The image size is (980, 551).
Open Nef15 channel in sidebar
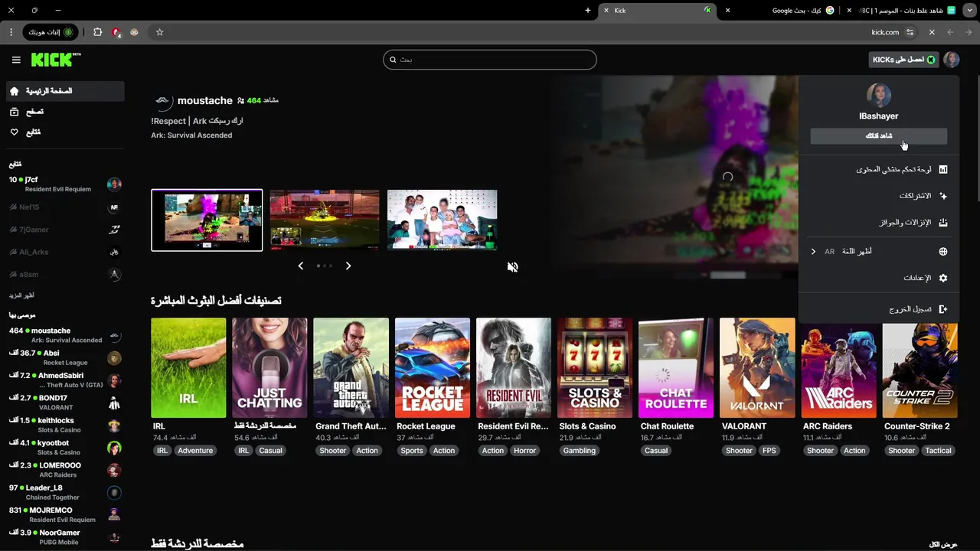click(x=65, y=207)
